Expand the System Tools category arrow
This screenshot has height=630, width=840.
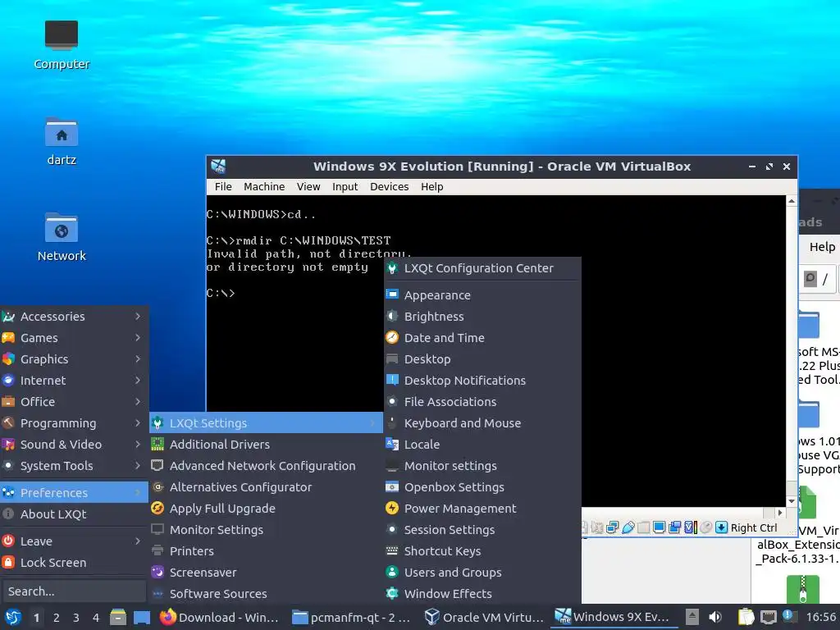tap(138, 466)
